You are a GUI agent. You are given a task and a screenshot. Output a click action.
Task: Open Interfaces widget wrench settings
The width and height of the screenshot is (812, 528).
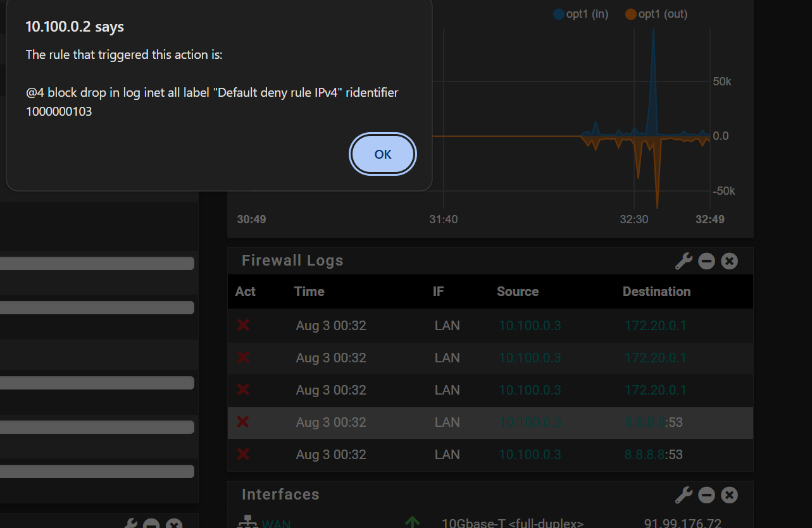[x=684, y=495]
